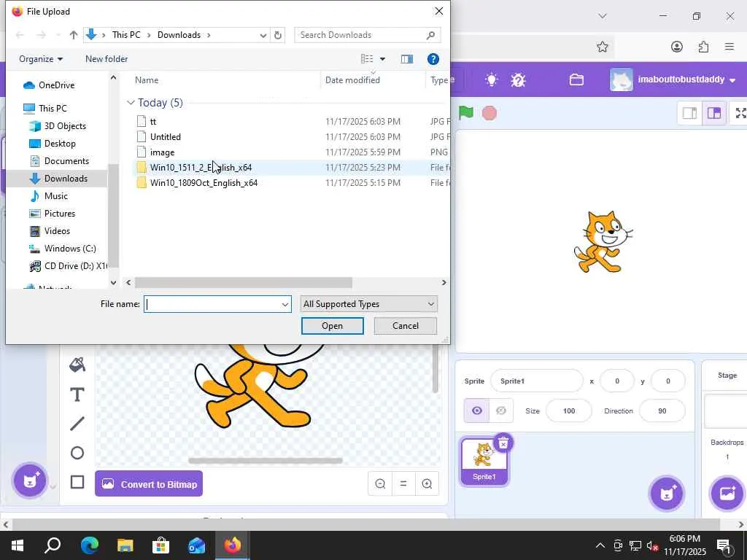Select the Circle tool

tap(77, 453)
